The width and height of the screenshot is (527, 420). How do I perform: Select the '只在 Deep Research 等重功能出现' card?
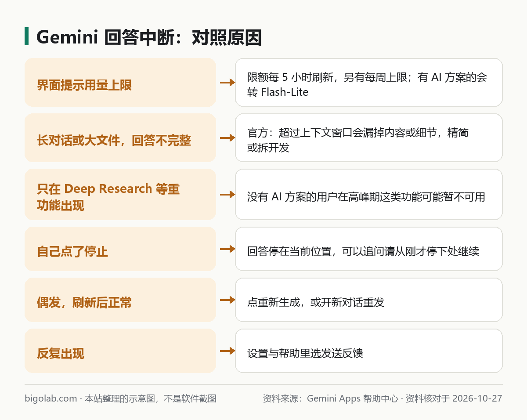click(120, 194)
